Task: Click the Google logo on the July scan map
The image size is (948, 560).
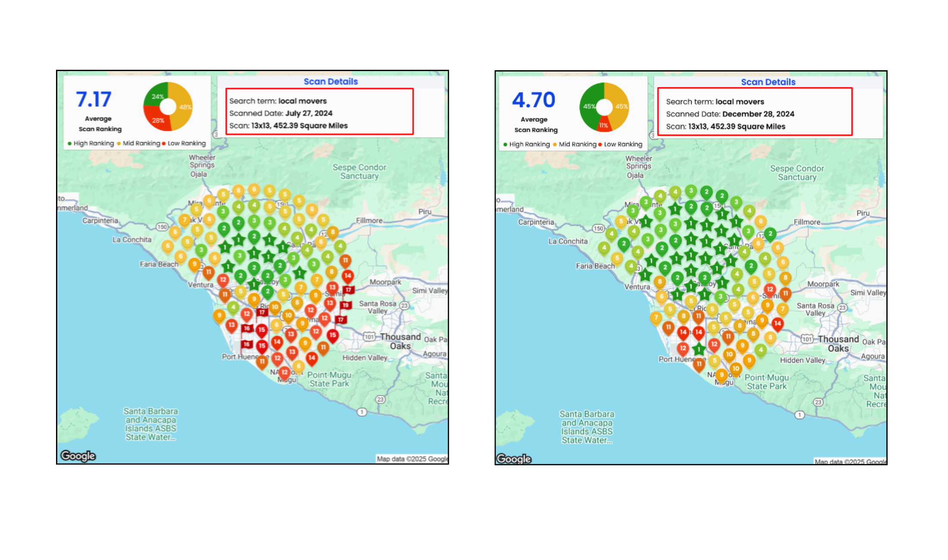Action: click(x=78, y=455)
